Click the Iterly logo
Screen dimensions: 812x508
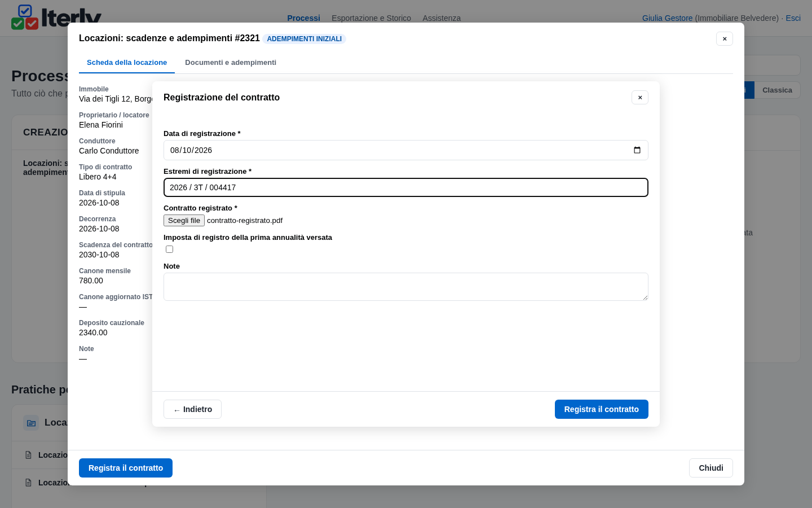pos(56,17)
